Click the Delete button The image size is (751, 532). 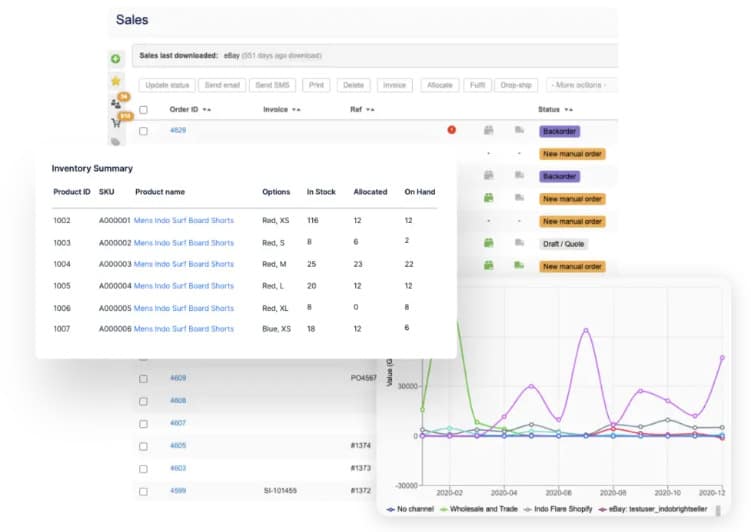point(353,85)
